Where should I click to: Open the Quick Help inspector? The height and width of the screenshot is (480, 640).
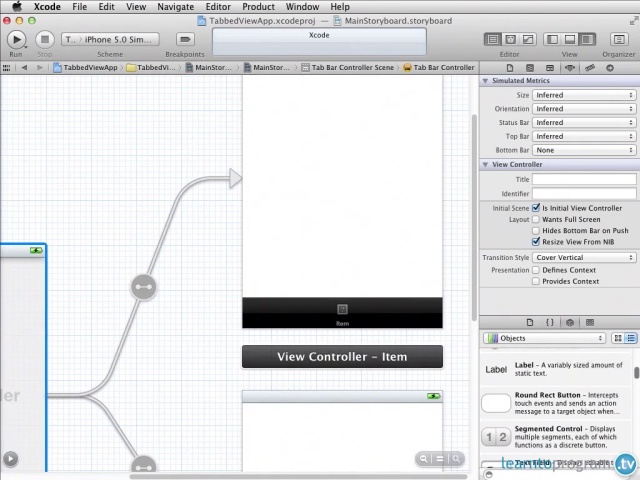(530, 68)
